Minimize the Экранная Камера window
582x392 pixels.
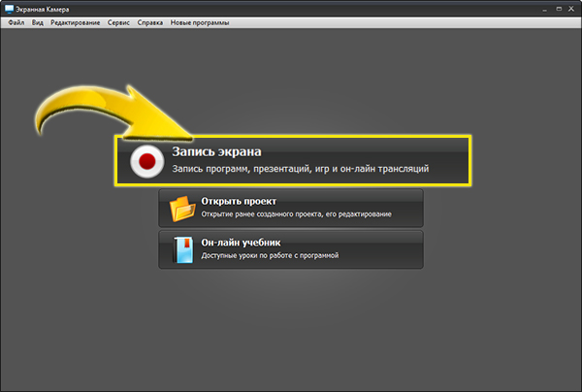[x=544, y=9]
